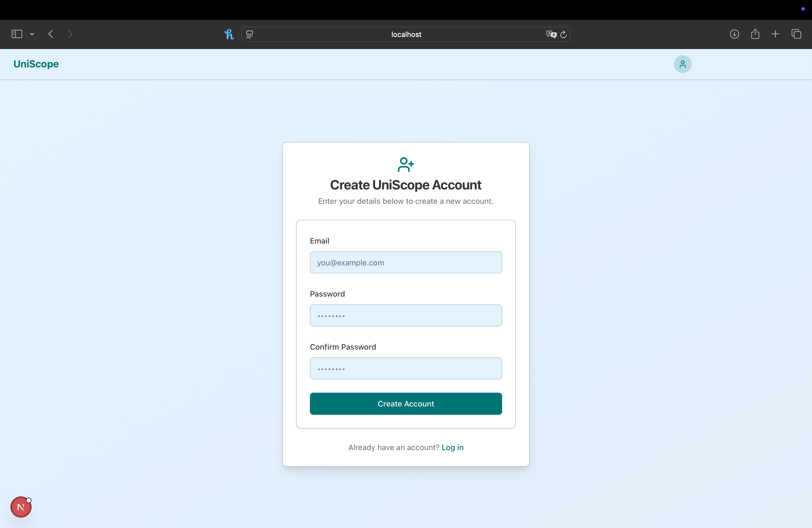The height and width of the screenshot is (528, 812).
Task: Click the add-user icon above the heading
Action: [405, 164]
